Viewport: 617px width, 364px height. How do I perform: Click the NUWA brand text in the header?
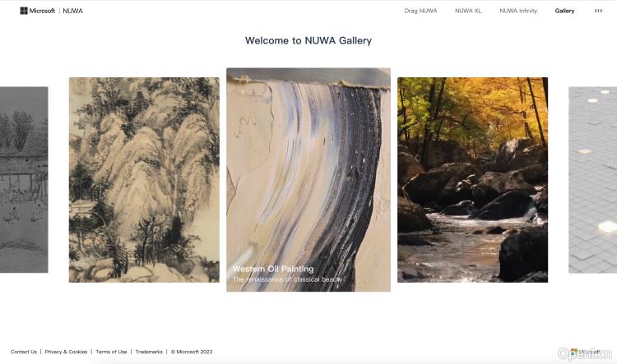72,11
